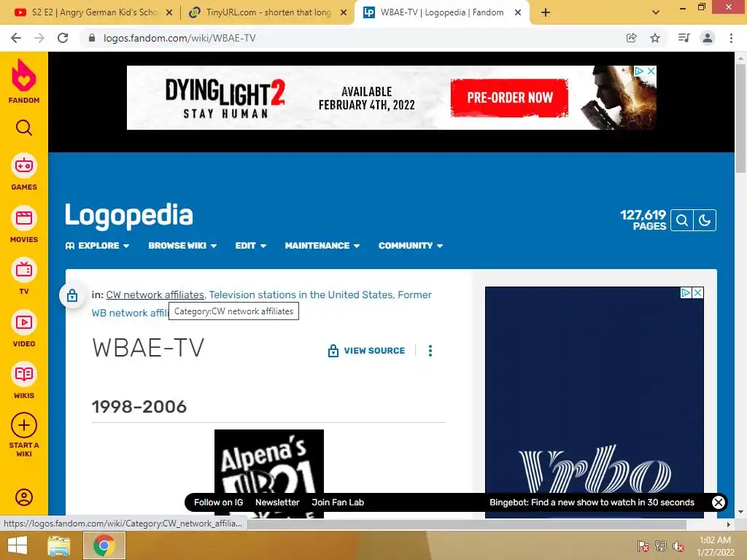747x560 pixels.
Task: Open the user profile icon in sidebar
Action: coord(24,497)
